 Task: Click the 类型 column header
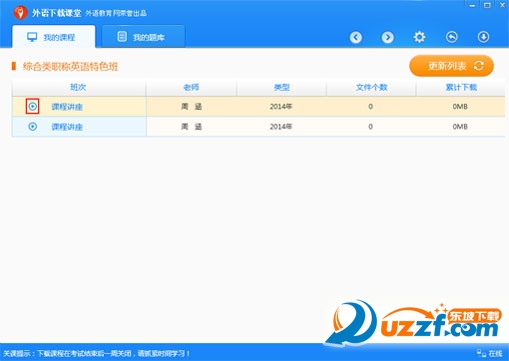point(282,87)
